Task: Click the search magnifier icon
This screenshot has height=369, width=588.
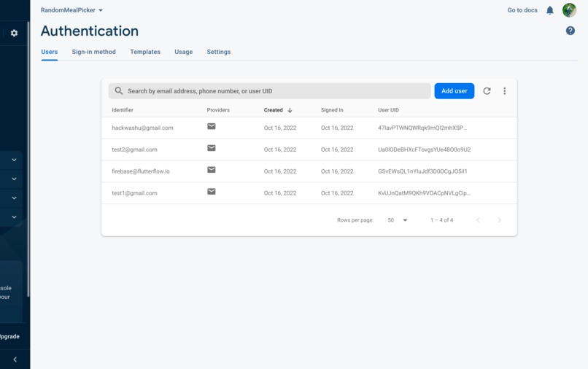Action: (118, 90)
